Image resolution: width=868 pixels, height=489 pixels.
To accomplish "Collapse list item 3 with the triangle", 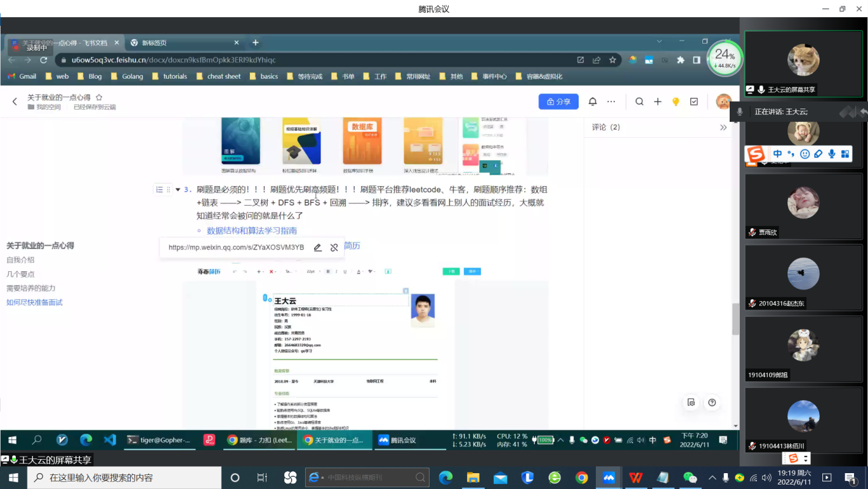I will point(178,189).
